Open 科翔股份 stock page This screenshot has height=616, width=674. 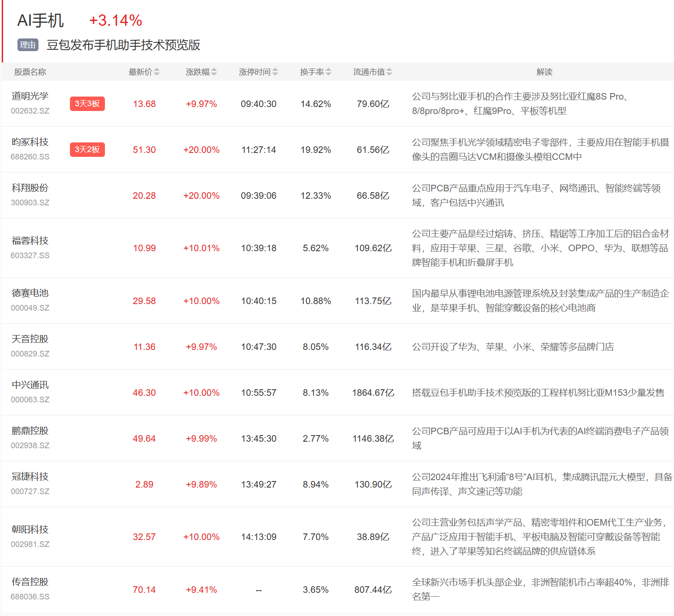(30, 188)
